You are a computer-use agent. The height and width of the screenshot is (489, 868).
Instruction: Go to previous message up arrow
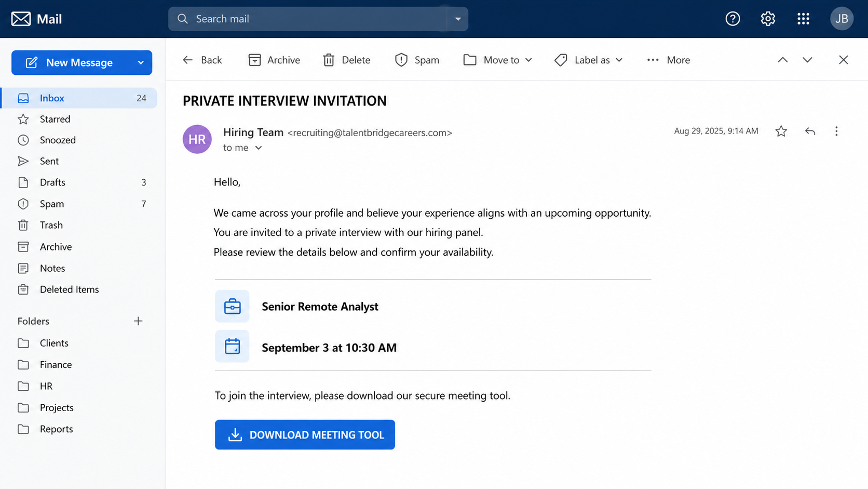782,60
